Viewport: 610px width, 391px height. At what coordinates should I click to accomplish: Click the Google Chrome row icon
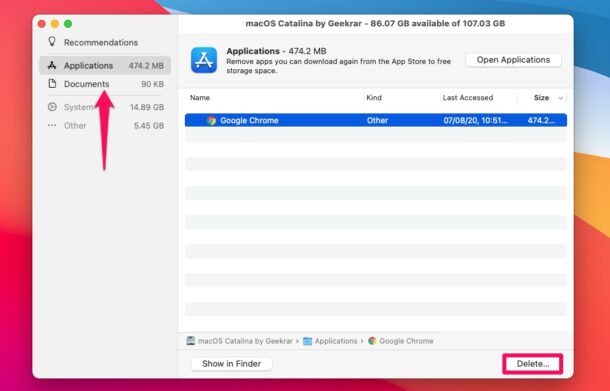click(x=211, y=121)
